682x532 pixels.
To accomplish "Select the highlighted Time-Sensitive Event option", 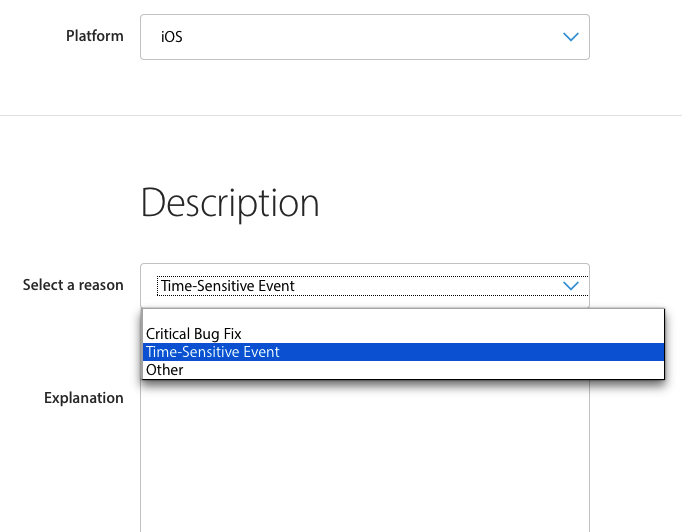I will point(212,352).
